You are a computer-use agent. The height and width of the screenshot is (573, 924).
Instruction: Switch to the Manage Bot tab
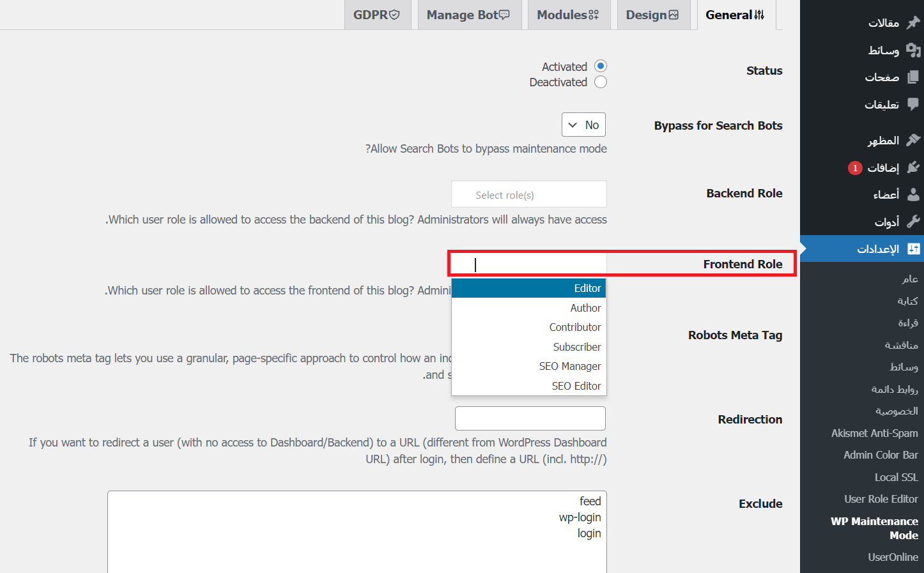tap(468, 15)
